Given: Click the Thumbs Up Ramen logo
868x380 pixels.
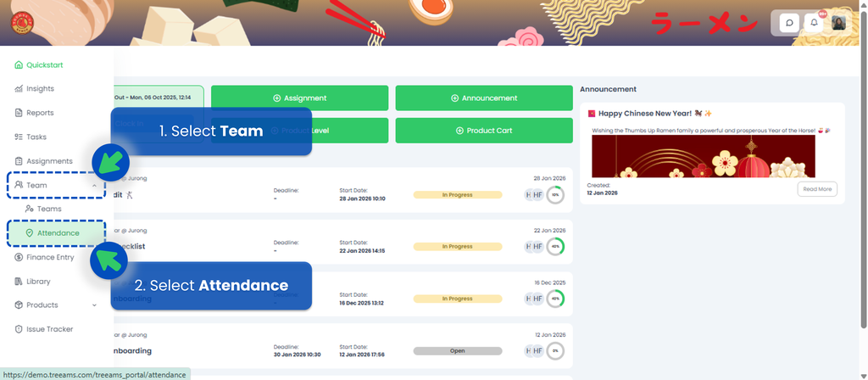Looking at the screenshot, I should pos(20,24).
